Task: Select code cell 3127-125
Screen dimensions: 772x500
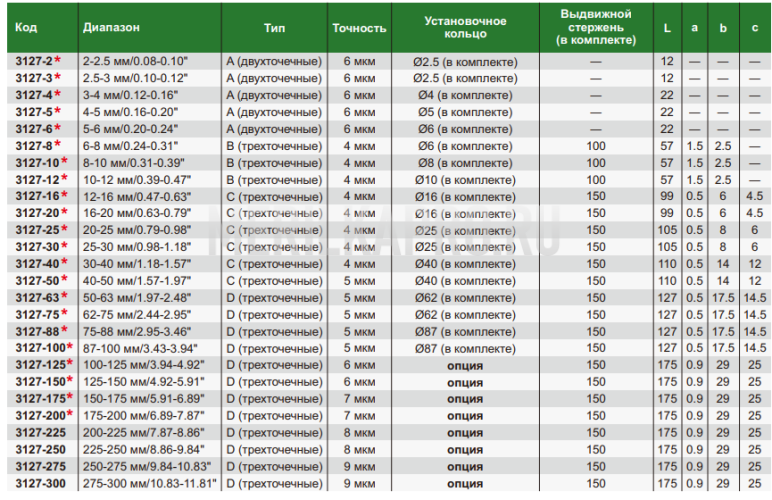Action: coord(44,365)
